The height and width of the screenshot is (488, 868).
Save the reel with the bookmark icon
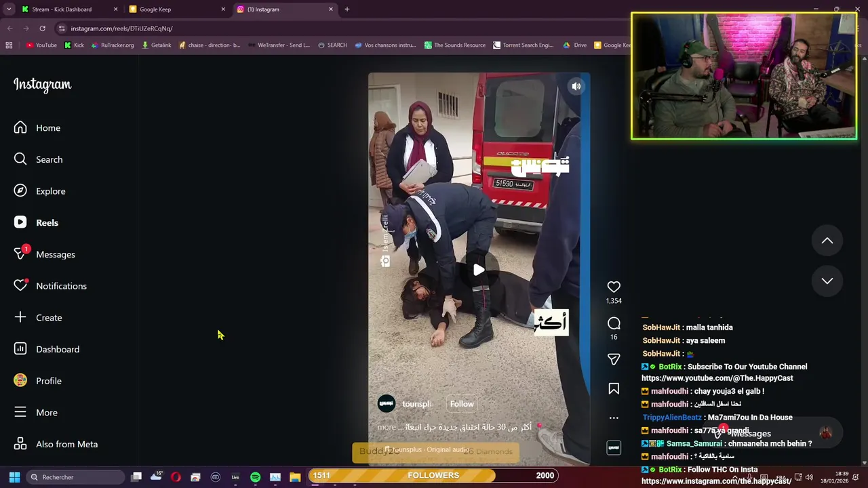coord(614,388)
